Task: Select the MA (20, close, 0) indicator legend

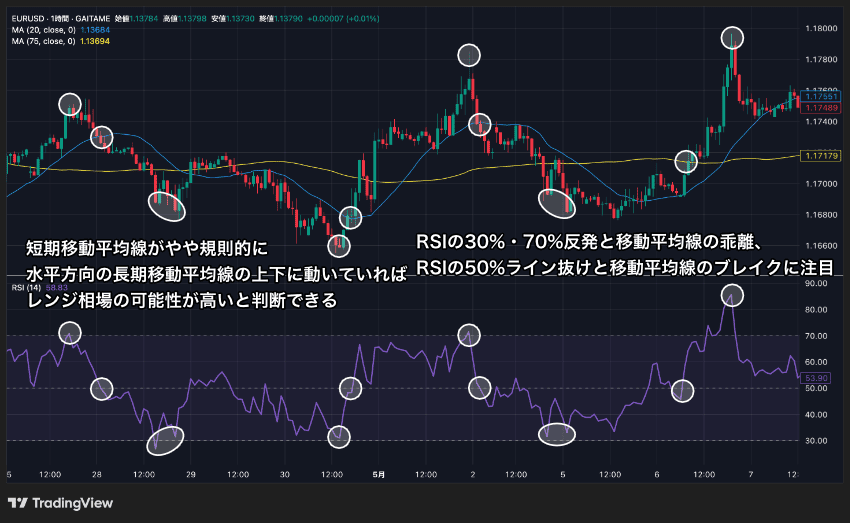Action: [43, 30]
